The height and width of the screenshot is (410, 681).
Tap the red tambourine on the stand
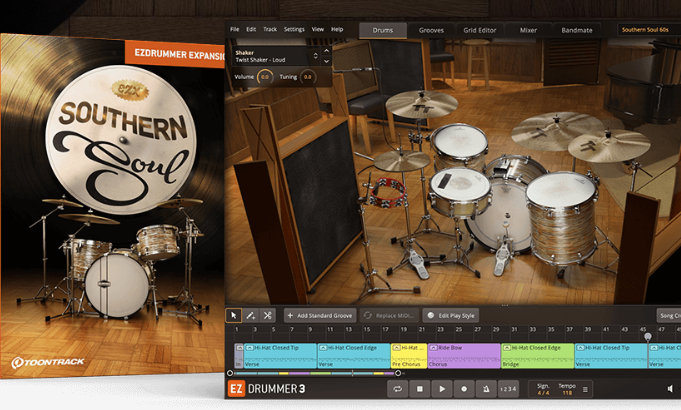pyautogui.click(x=387, y=192)
